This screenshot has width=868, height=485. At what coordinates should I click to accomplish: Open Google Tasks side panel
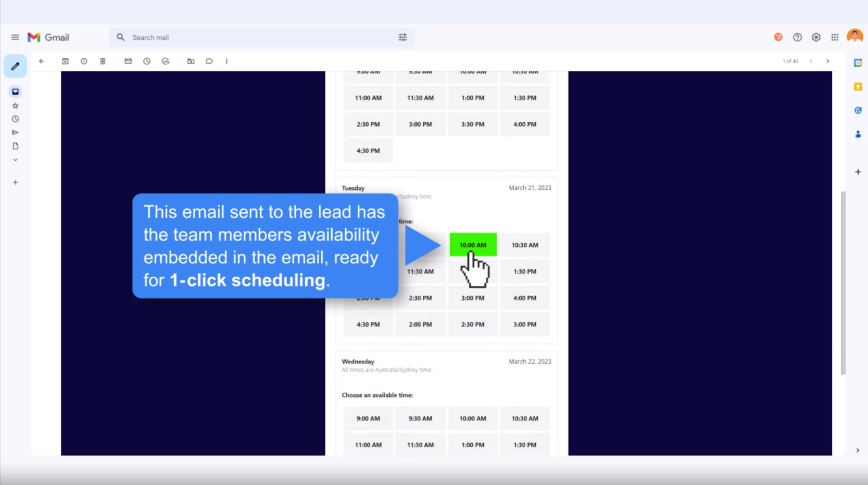(858, 110)
